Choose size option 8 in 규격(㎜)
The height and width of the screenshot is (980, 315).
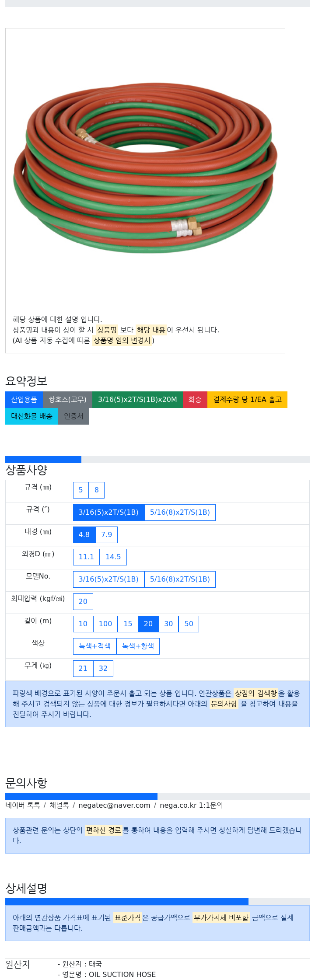tap(97, 490)
